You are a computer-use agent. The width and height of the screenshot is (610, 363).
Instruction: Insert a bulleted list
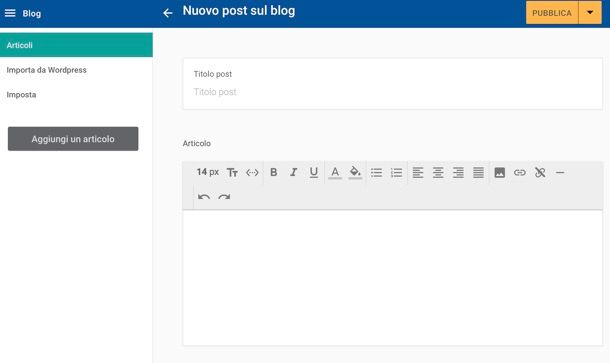(x=376, y=172)
